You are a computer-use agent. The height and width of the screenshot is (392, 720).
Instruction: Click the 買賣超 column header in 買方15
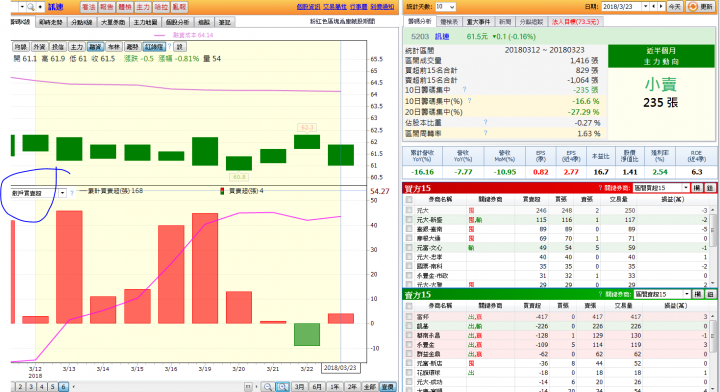(531, 199)
